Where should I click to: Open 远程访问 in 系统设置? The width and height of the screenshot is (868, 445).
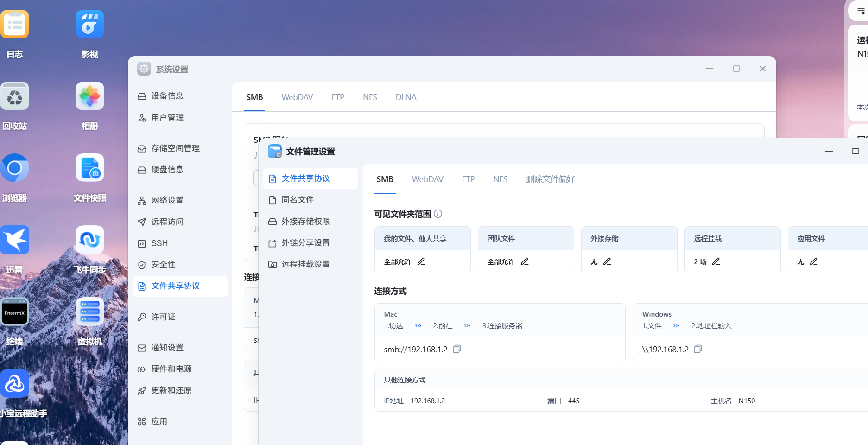click(x=180, y=222)
